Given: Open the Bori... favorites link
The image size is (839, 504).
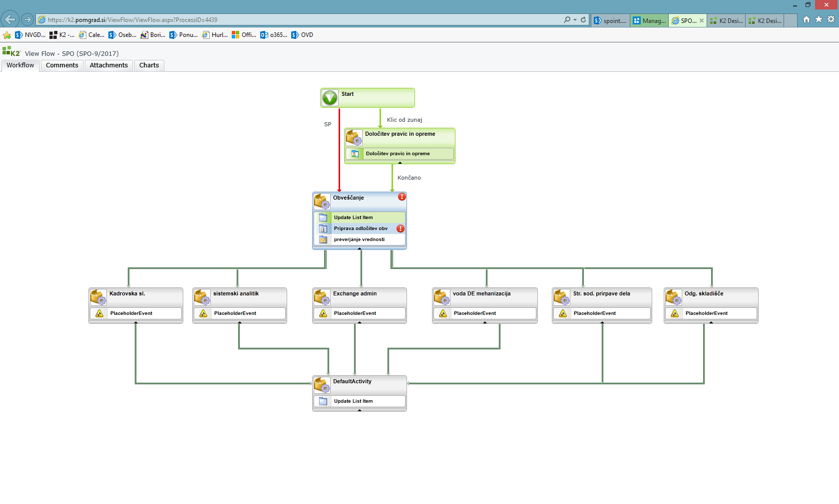Looking at the screenshot, I should [153, 35].
